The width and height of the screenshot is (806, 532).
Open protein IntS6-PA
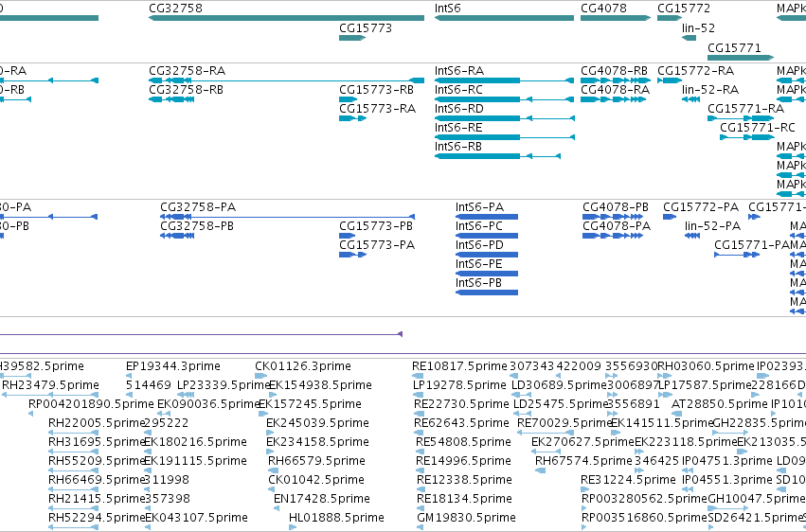pyautogui.click(x=479, y=207)
